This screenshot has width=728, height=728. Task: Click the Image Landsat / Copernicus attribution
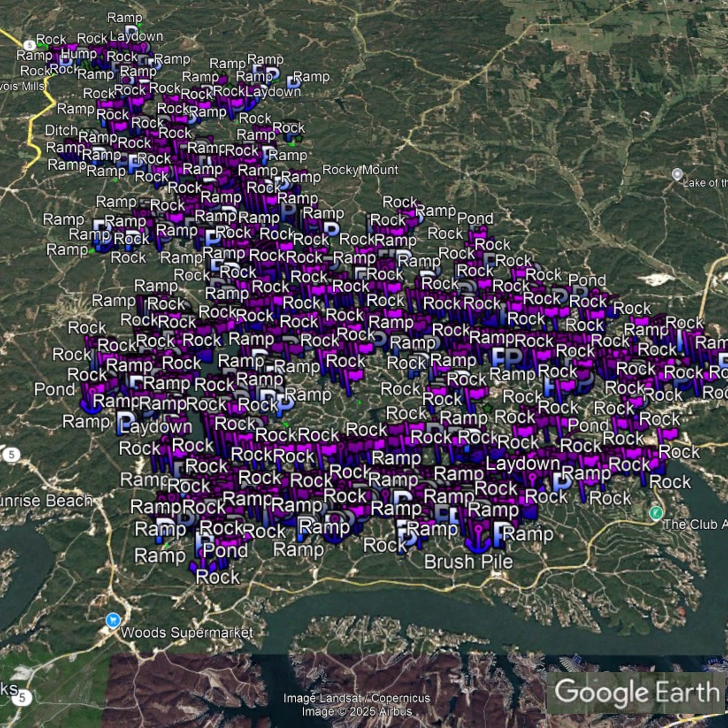pos(356,698)
